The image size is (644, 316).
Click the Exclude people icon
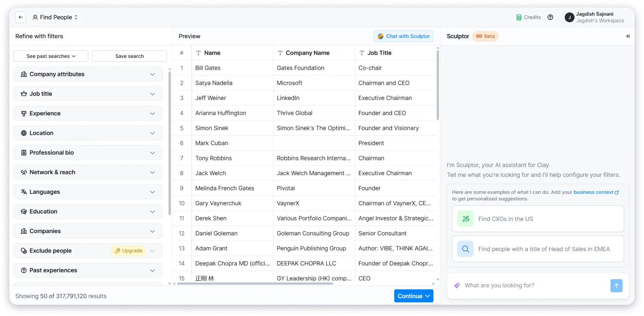pyautogui.click(x=24, y=251)
